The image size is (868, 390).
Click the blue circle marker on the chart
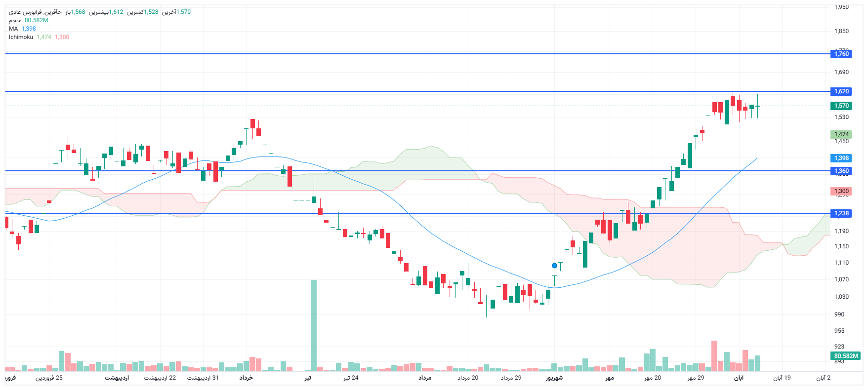(x=554, y=266)
